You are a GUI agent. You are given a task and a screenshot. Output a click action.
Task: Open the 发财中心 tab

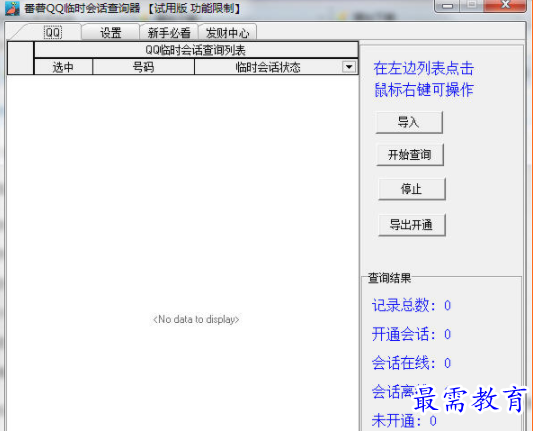click(227, 33)
